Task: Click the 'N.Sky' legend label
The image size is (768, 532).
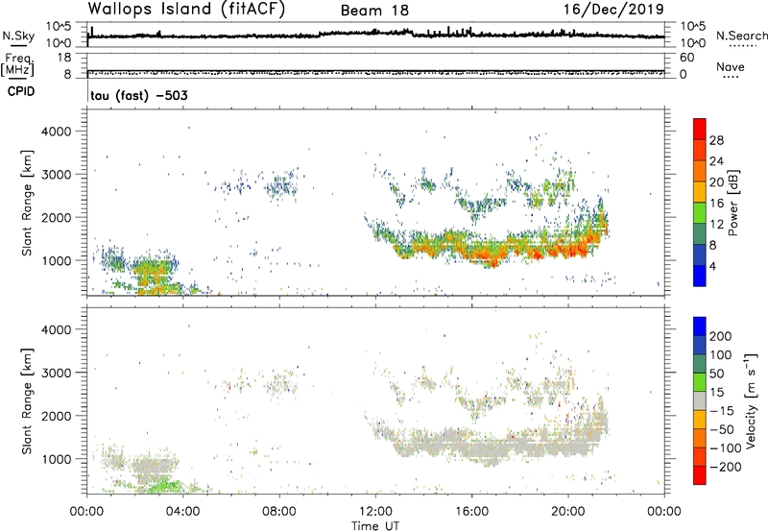Action: (18, 36)
